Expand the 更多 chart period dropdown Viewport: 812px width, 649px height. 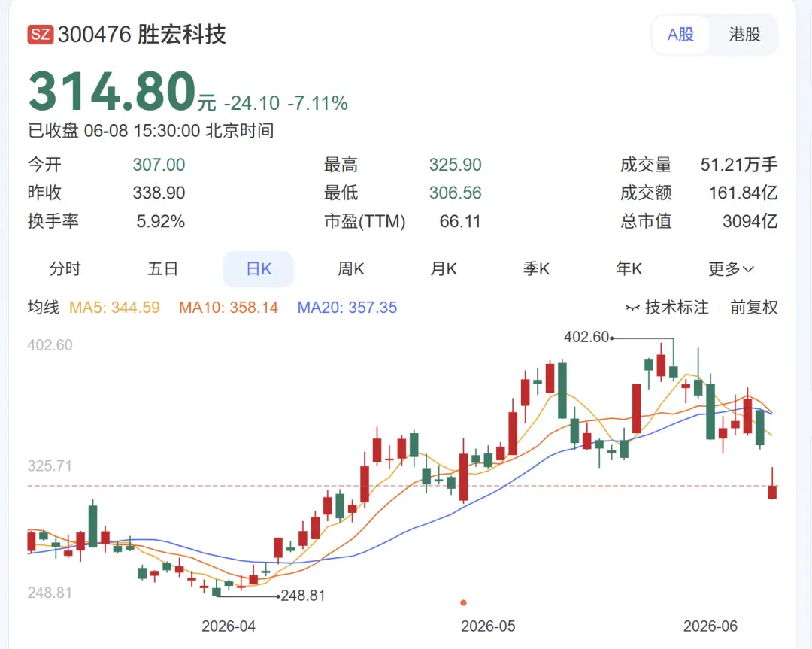[x=731, y=268]
